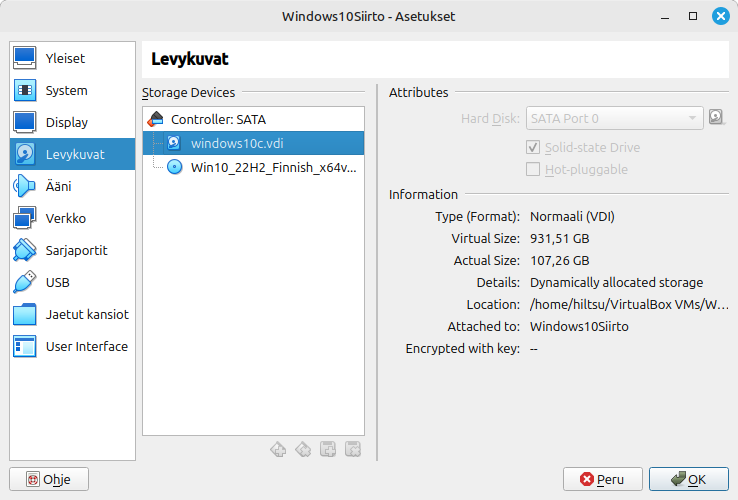This screenshot has height=500, width=738.
Task: Open the SATA Port 0 dropdown
Action: pyautogui.click(x=615, y=118)
